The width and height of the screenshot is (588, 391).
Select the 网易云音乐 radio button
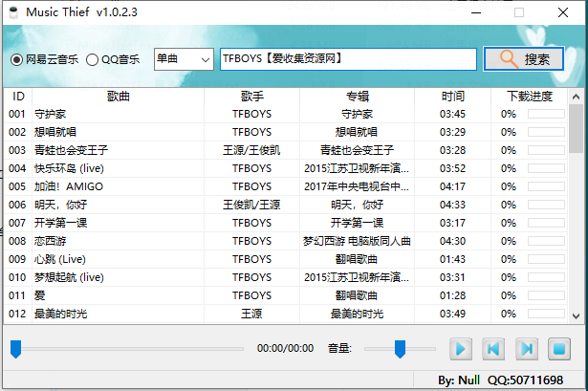tap(16, 59)
